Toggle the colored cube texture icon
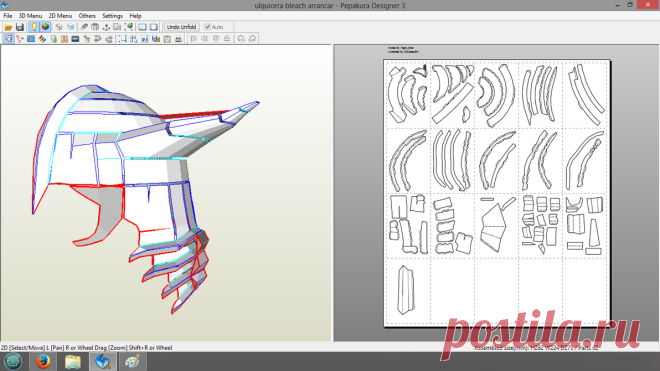 point(45,27)
